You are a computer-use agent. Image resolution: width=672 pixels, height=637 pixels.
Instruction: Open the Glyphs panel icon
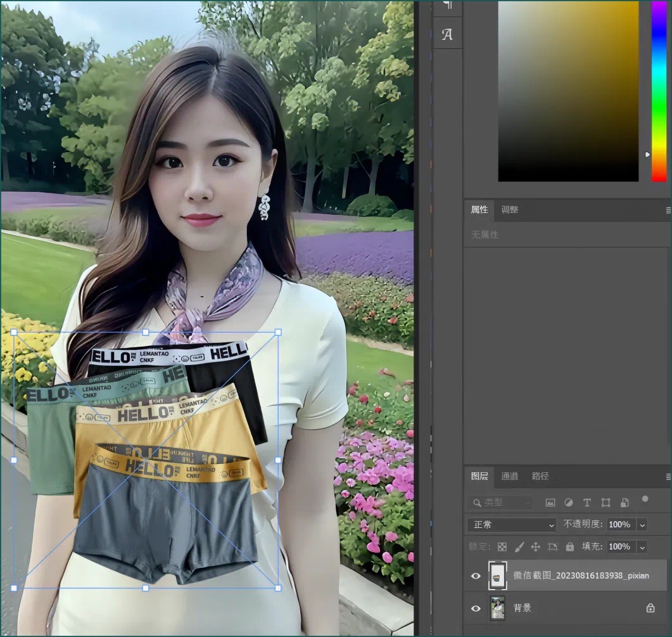pos(447,35)
